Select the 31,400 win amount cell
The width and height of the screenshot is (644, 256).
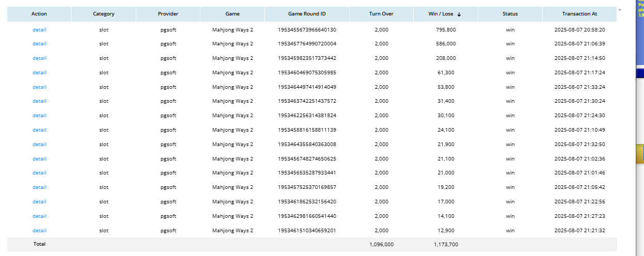point(446,101)
